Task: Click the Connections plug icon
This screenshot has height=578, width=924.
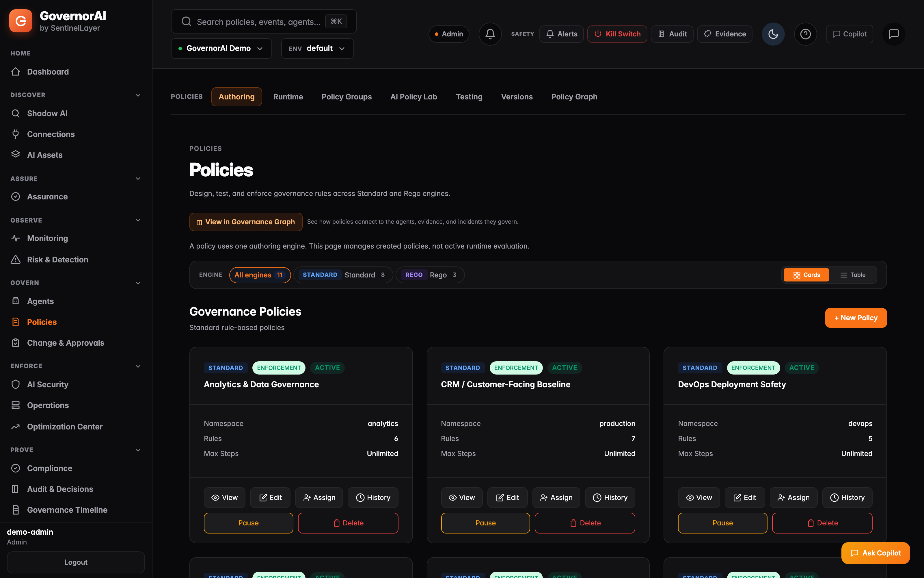Action: 16,134
